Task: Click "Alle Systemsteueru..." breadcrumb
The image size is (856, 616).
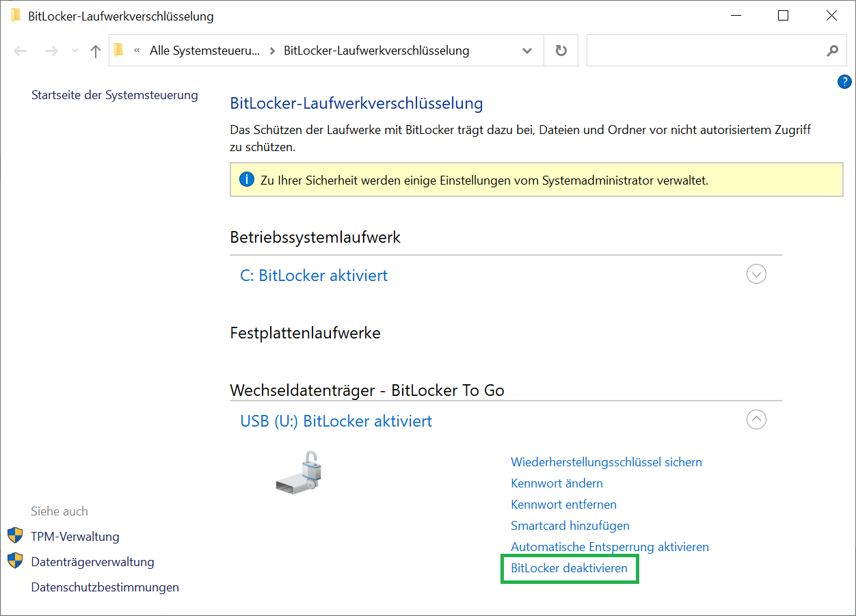Action: (x=205, y=51)
